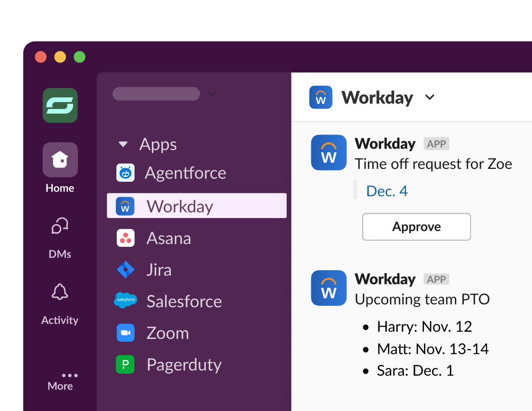The image size is (532, 411).
Task: Go to the Home tab
Action: coord(60,168)
